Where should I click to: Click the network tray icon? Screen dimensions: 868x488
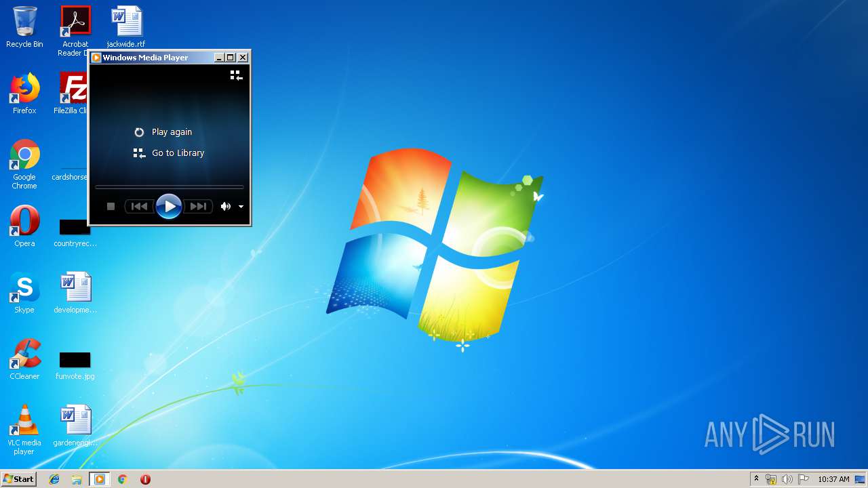[771, 479]
